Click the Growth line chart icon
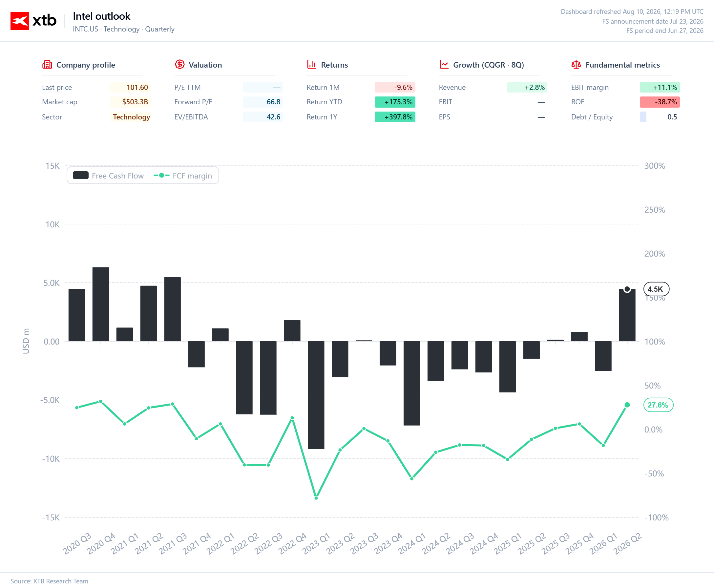 (444, 64)
